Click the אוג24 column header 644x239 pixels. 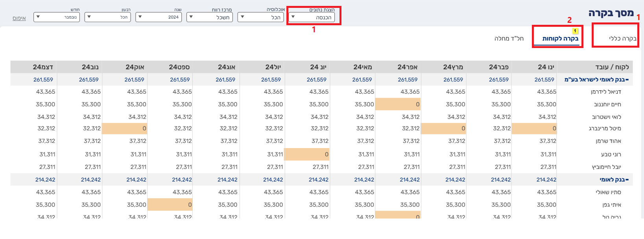click(227, 67)
